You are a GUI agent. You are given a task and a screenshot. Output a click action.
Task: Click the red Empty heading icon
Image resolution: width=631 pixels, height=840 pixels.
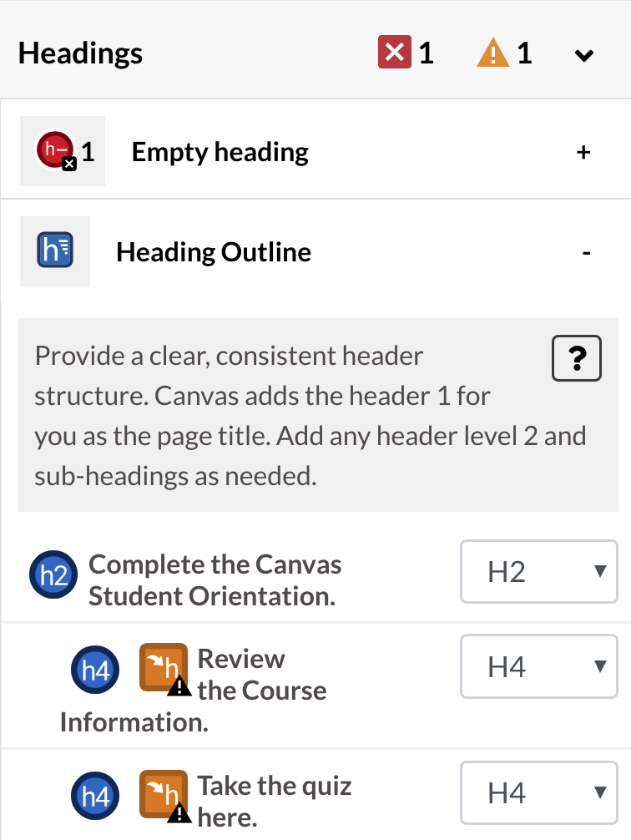point(56,150)
